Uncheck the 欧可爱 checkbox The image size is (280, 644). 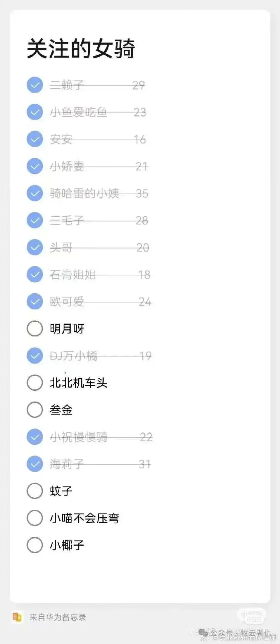click(35, 302)
